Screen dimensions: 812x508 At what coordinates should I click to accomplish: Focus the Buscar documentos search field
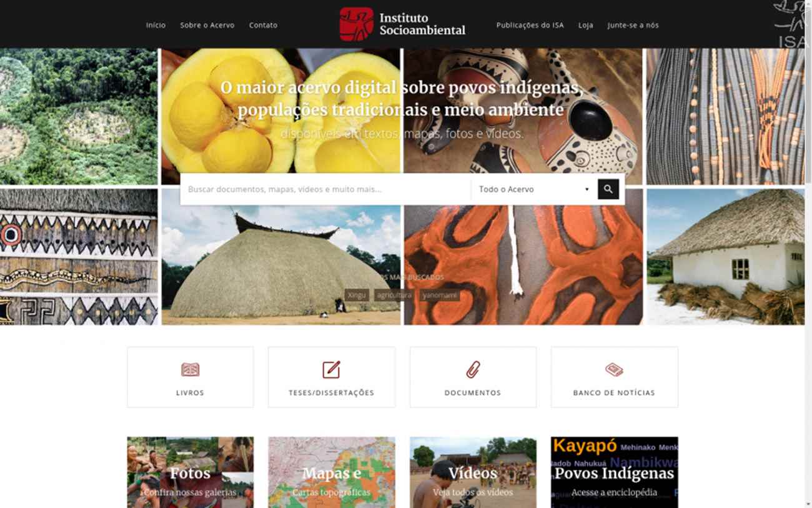pyautogui.click(x=325, y=189)
